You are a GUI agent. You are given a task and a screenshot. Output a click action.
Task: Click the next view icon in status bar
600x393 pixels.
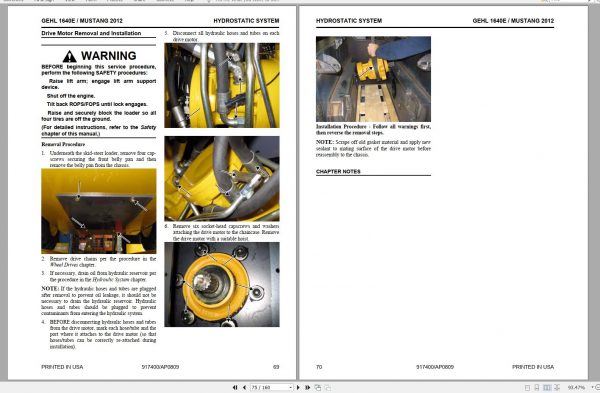pos(328,388)
